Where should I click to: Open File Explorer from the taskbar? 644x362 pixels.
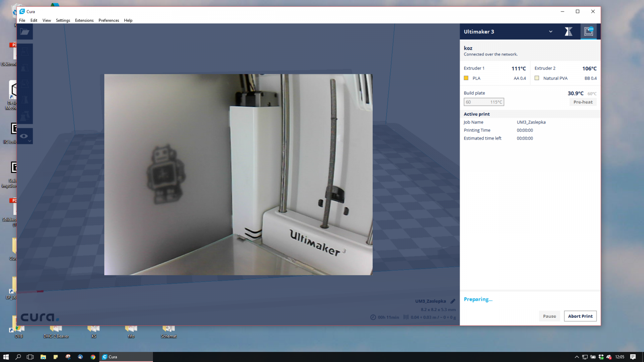(43, 357)
